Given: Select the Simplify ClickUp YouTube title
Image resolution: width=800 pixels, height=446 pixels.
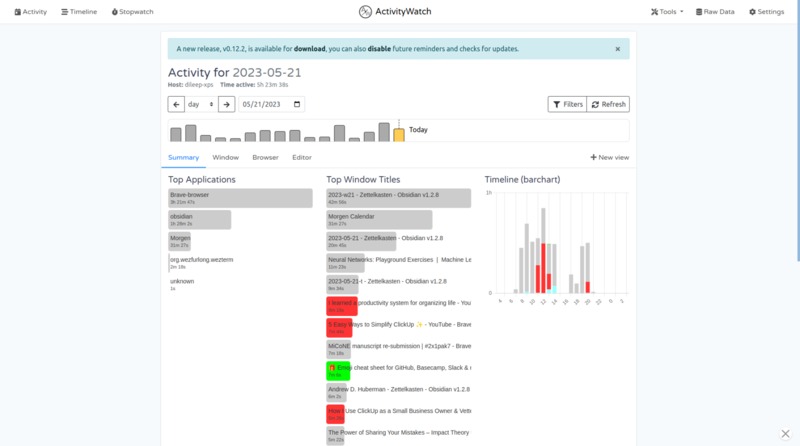Looking at the screenshot, I should 398,328.
